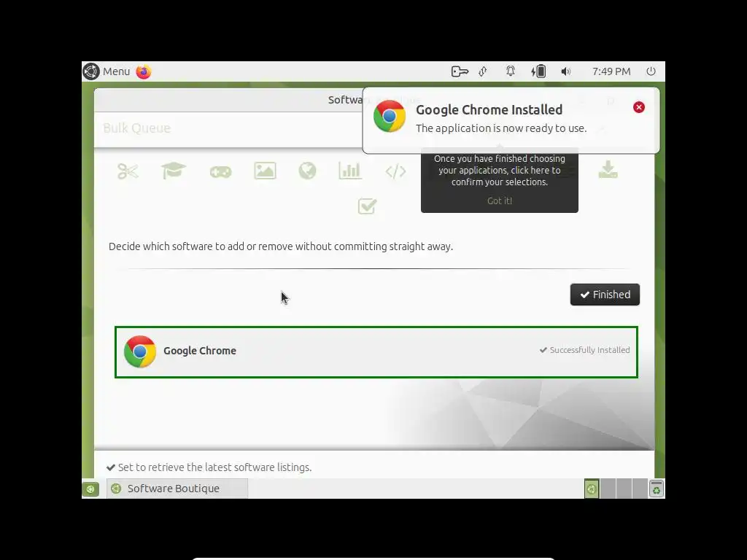Open the Games category controller icon
This screenshot has height=560, width=747.
(x=220, y=171)
